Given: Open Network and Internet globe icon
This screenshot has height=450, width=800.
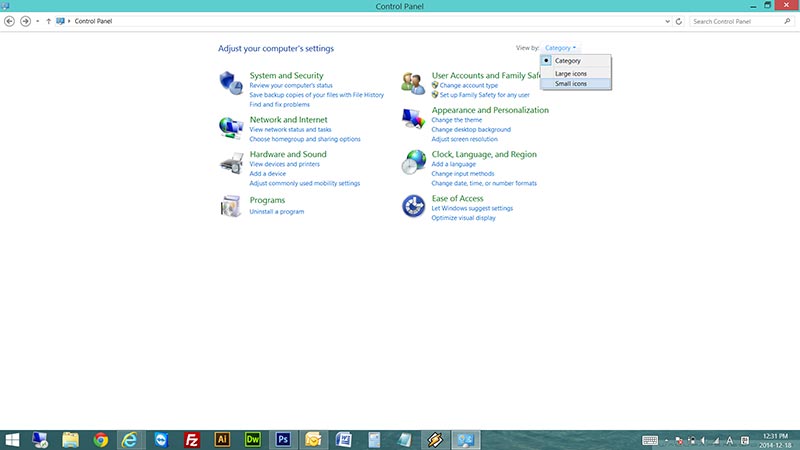Looking at the screenshot, I should point(231,127).
